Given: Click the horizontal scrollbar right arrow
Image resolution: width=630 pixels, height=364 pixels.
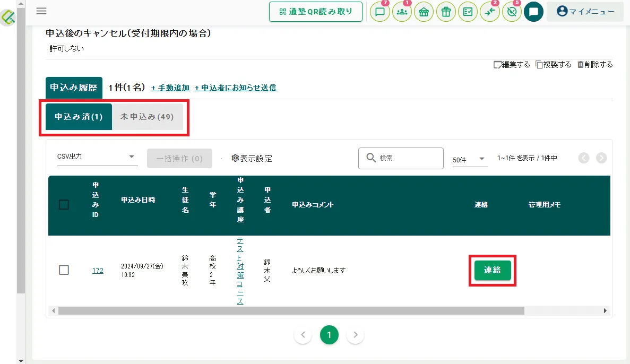Looking at the screenshot, I should coord(605,310).
